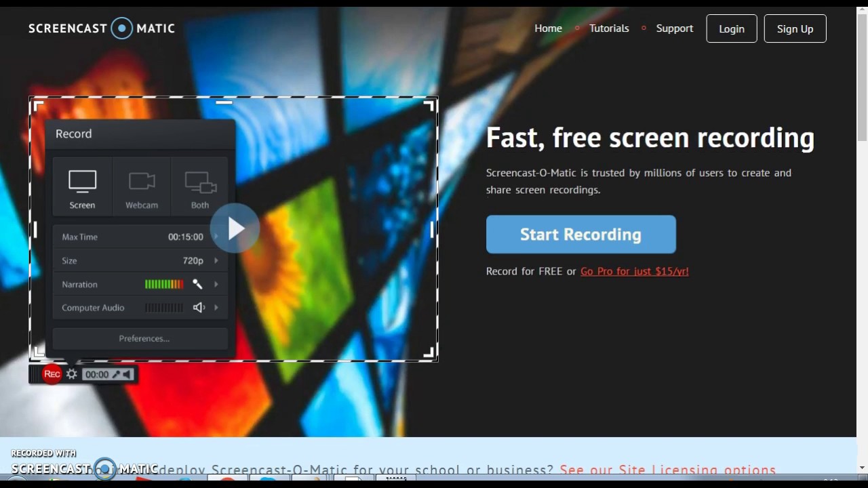Open the Preferences... button in Record panel
The image size is (868, 488).
pos(140,338)
